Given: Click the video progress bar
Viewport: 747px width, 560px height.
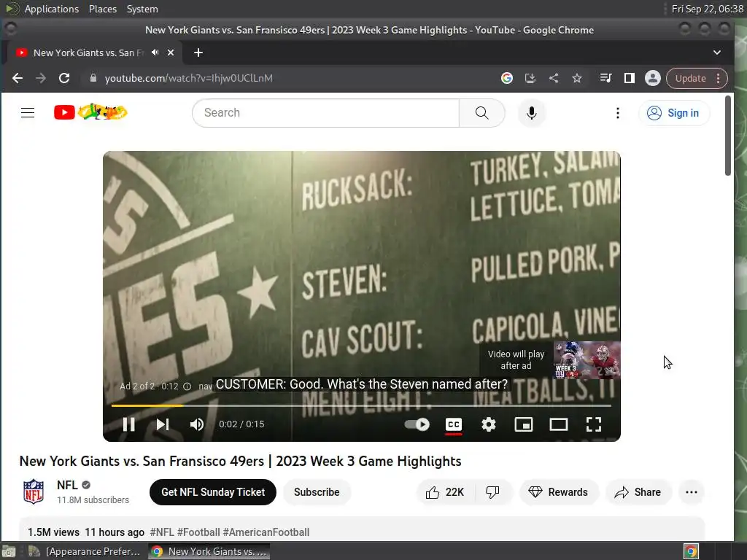Looking at the screenshot, I should pos(361,405).
